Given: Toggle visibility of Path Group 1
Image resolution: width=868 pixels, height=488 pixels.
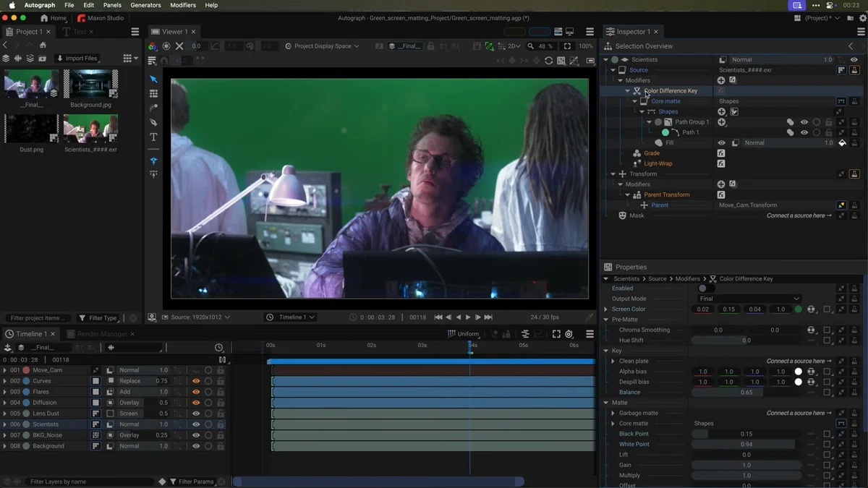Looking at the screenshot, I should [x=804, y=122].
